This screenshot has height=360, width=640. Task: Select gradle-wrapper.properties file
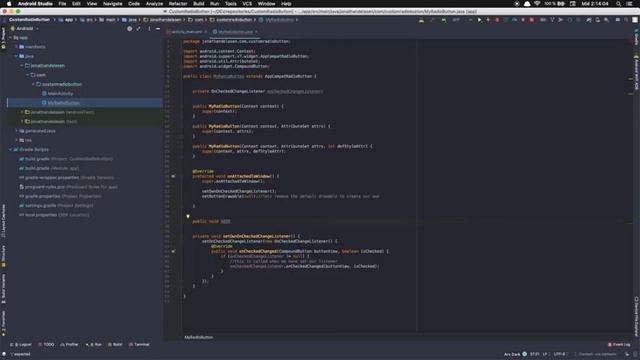[x=66, y=178]
